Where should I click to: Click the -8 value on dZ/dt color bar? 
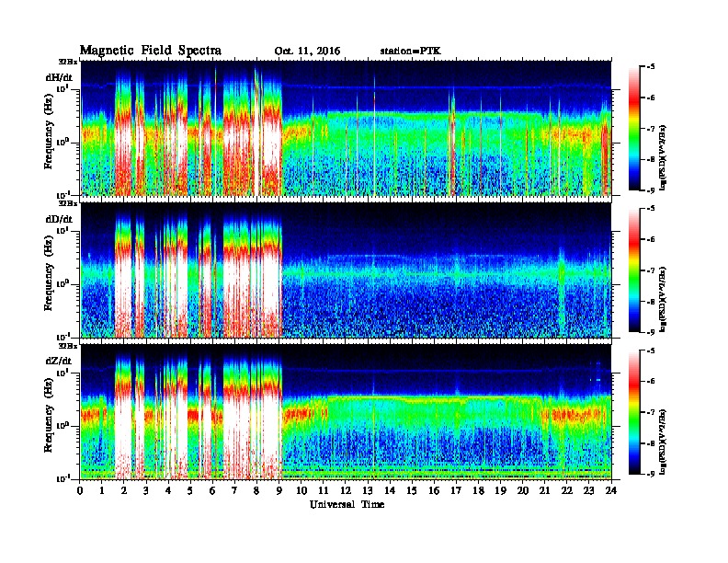pos(650,443)
